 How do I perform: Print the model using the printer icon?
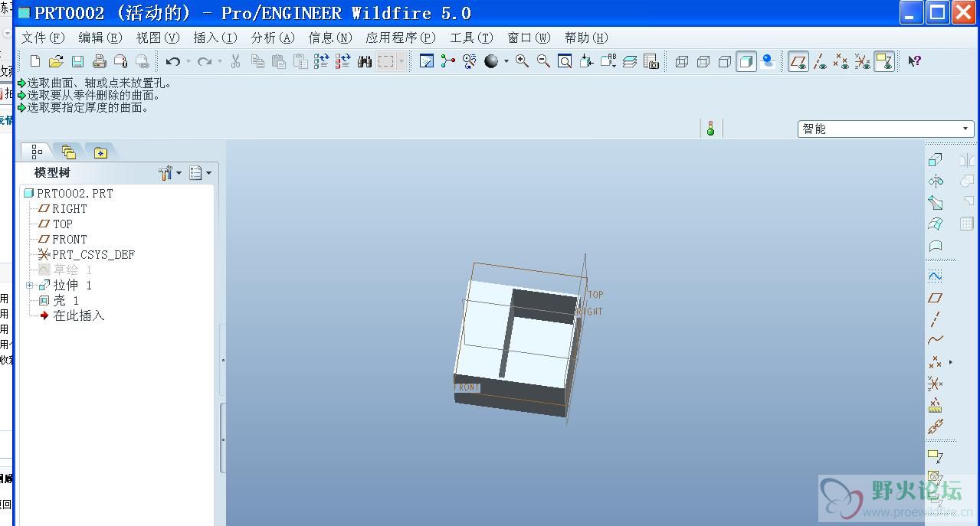click(99, 61)
